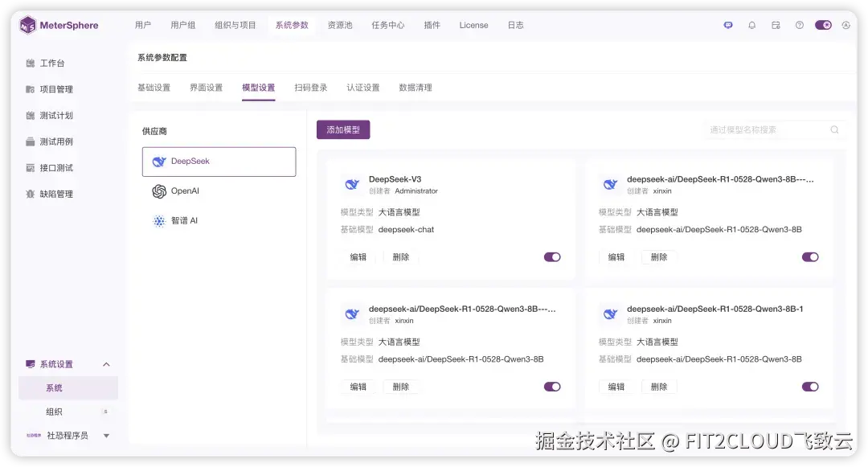Image resolution: width=868 pixels, height=467 pixels.
Task: Click the Administrator creator name
Action: (x=416, y=190)
